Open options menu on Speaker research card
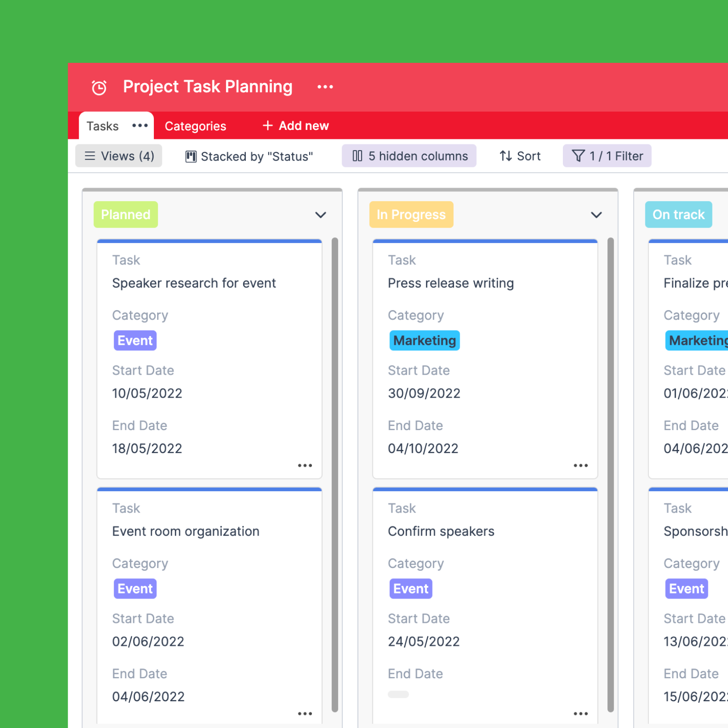 305,465
